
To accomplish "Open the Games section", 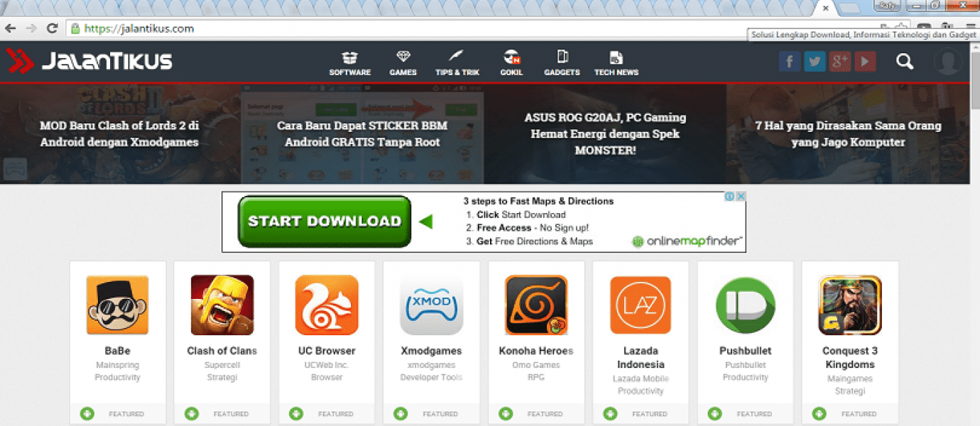I will tap(403, 63).
